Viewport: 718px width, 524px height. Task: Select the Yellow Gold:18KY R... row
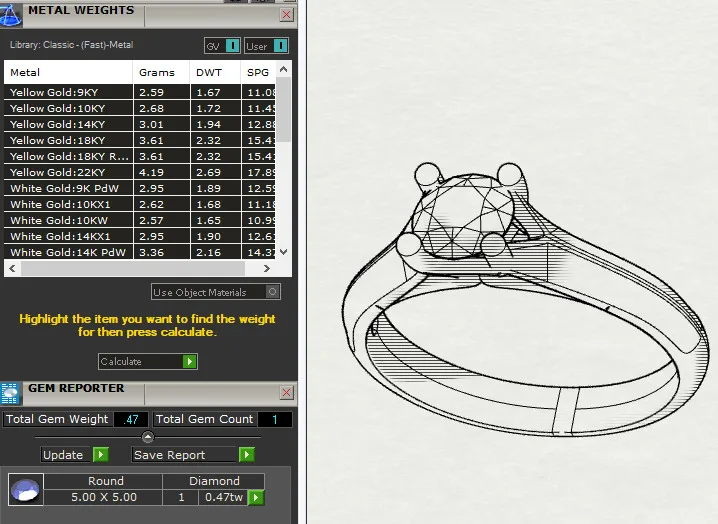point(140,156)
